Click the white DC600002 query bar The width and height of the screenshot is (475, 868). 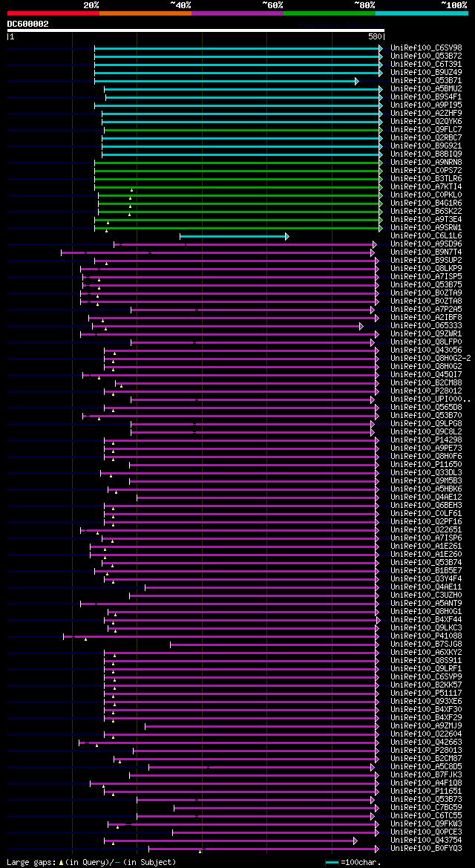coord(195,30)
